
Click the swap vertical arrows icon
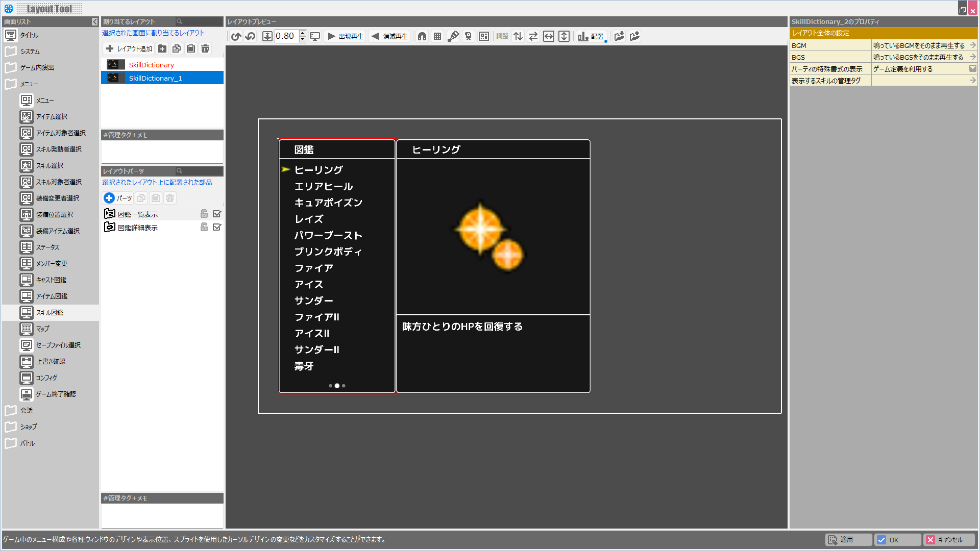[x=518, y=36]
